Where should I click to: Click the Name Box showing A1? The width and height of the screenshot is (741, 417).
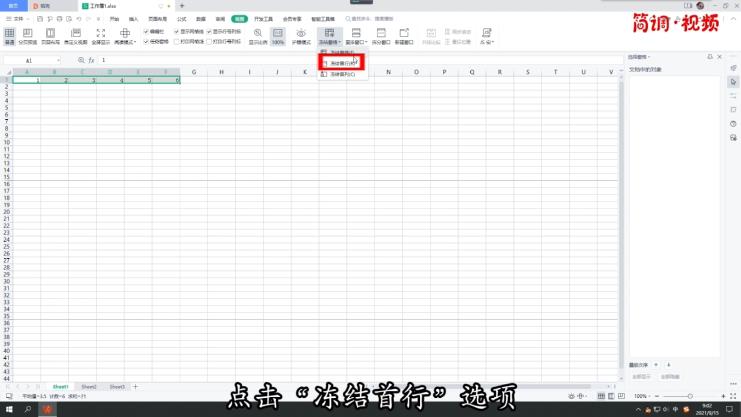tap(29, 61)
